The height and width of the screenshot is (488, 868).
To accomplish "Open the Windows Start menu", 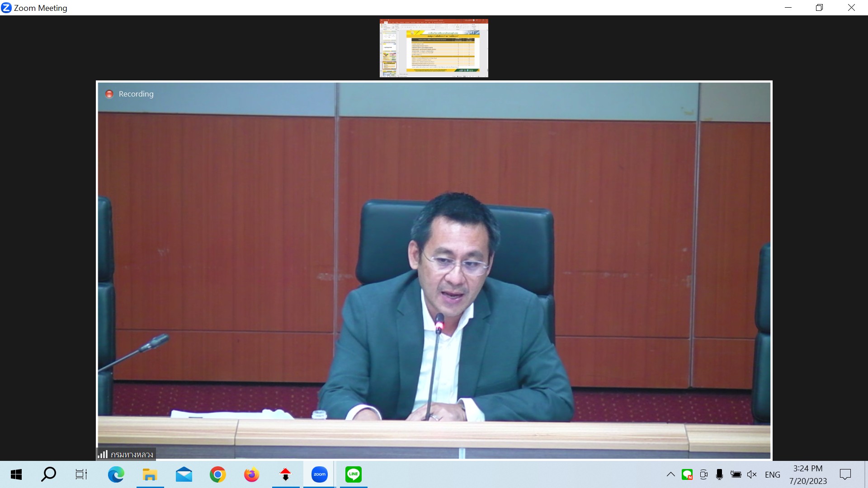I will 16,474.
